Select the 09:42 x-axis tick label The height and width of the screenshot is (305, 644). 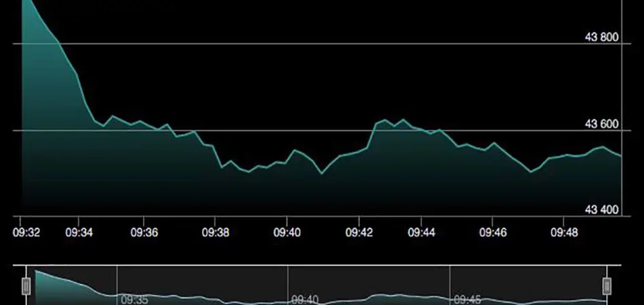click(359, 232)
